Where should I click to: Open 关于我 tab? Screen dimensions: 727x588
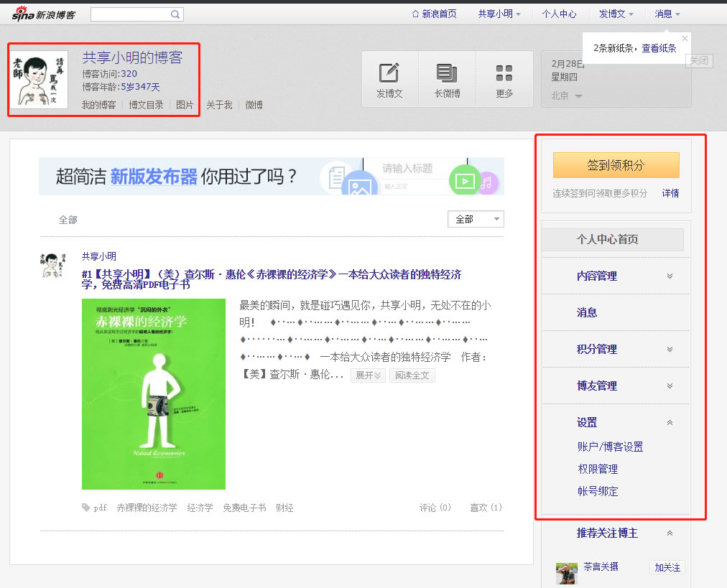219,106
